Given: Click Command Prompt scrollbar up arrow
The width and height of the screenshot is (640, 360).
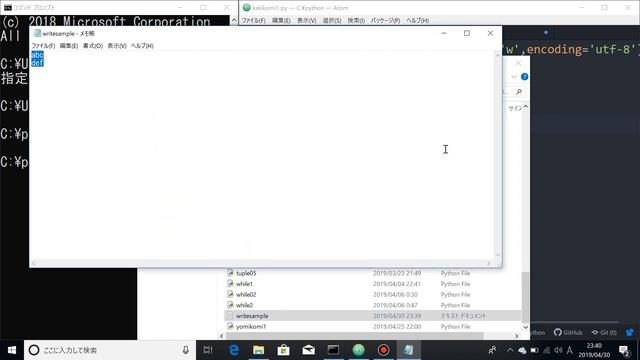Looking at the screenshot, I should [x=234, y=20].
